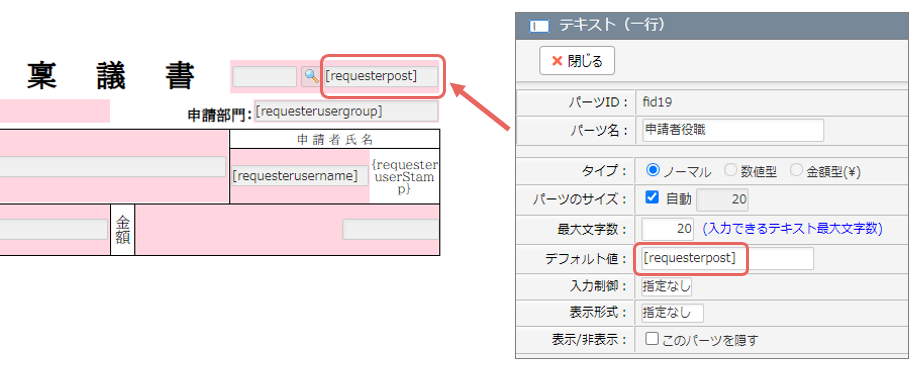920x373 pixels.
Task: Click the 申請部門 label
Action: (x=219, y=114)
